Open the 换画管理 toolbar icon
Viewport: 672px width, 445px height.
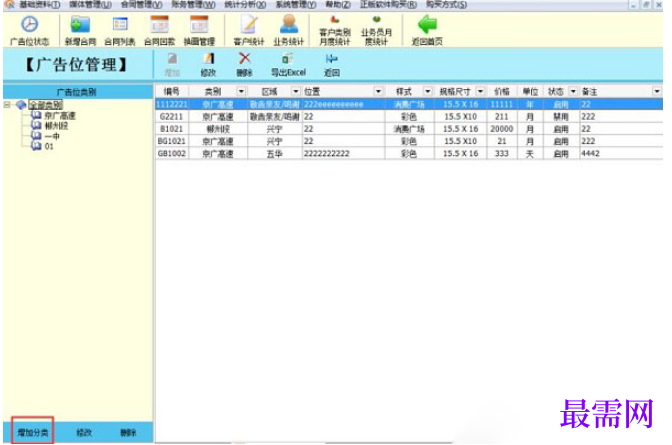pyautogui.click(x=199, y=24)
